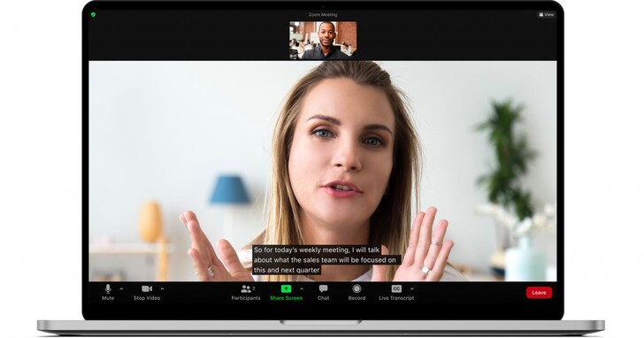Image resolution: width=644 pixels, height=338 pixels.
Task: Leave the meeting red button
Action: click(x=539, y=292)
